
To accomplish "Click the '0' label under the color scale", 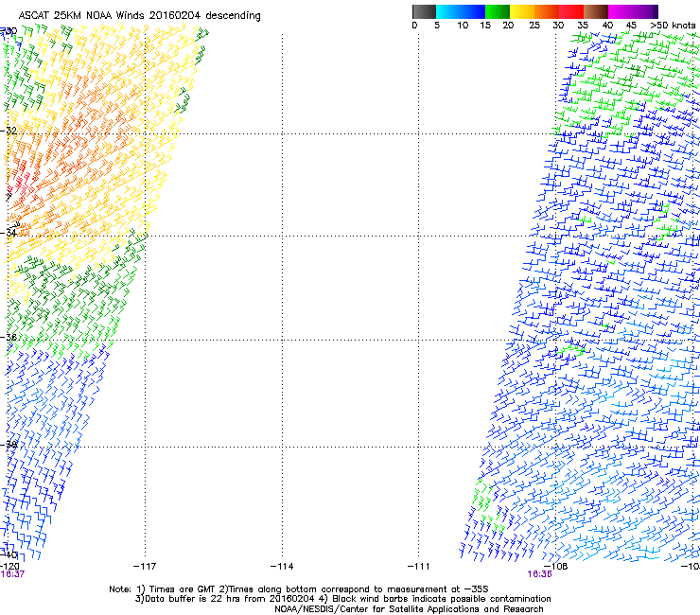I will pyautogui.click(x=414, y=26).
